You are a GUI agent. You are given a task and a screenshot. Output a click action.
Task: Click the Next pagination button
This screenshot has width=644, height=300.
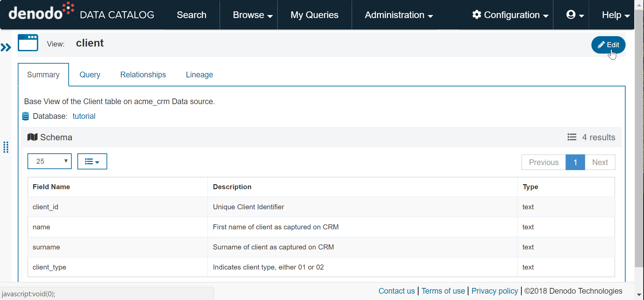[x=600, y=162]
